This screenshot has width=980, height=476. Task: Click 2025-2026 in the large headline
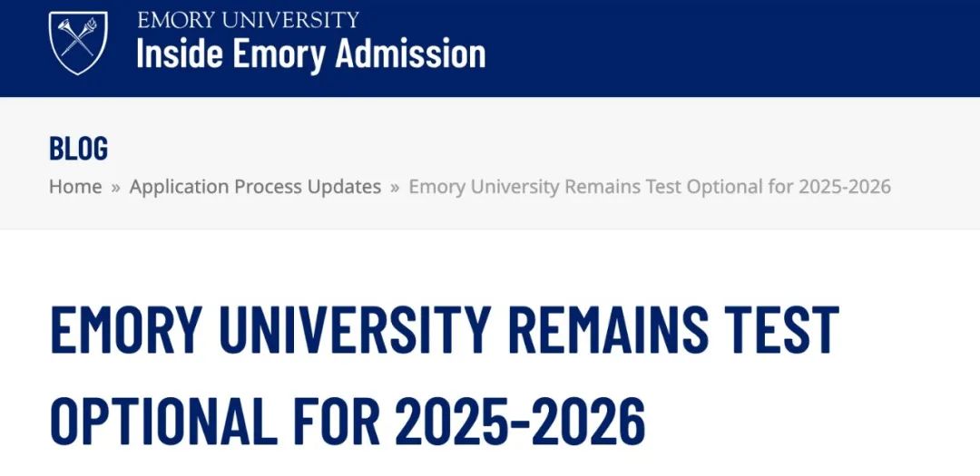click(x=520, y=419)
